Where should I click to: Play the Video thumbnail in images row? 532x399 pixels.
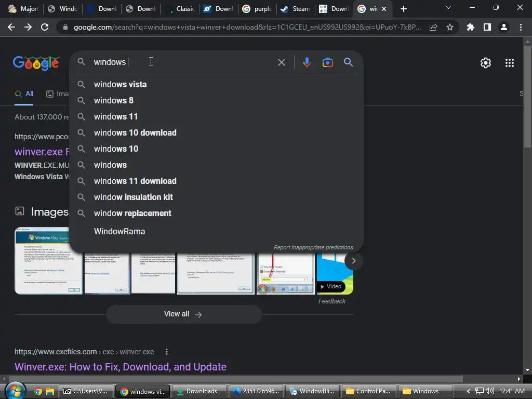pos(335,274)
